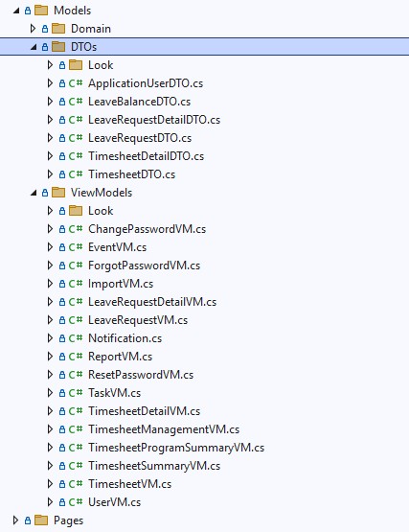Open TimesheetManagementVM.cs
409x532 pixels.
pos(164,429)
